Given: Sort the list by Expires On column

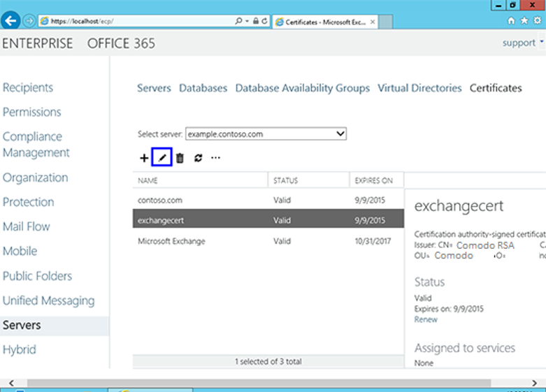Looking at the screenshot, I should [x=374, y=180].
